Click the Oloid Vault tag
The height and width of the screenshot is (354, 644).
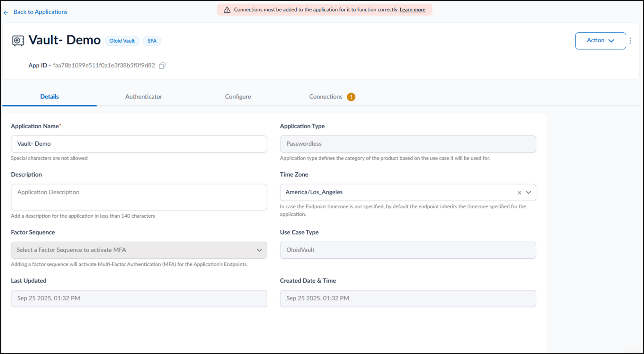pyautogui.click(x=122, y=41)
